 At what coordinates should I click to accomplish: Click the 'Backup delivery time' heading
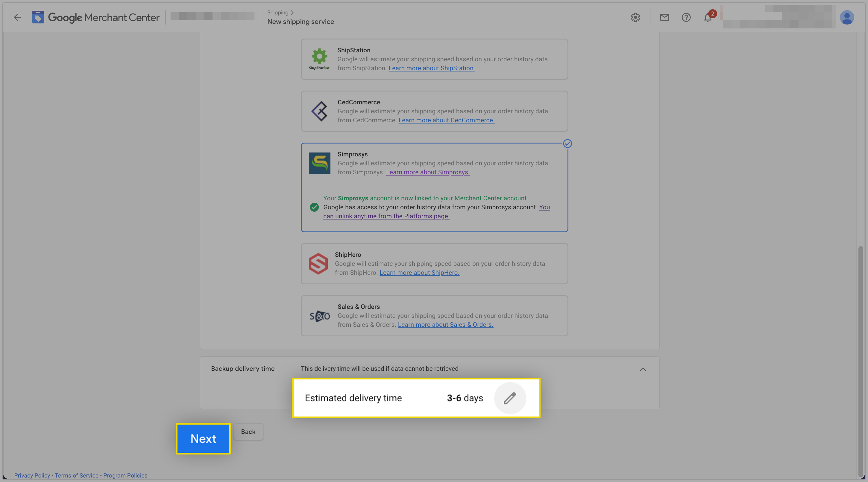point(243,369)
